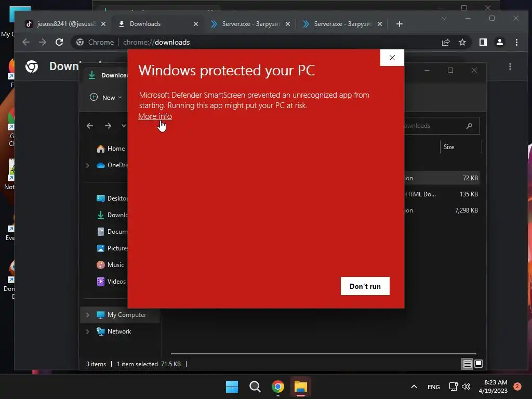Open Downloads folder in sidebar
Viewport: 532px width, 399px height.
pyautogui.click(x=112, y=215)
